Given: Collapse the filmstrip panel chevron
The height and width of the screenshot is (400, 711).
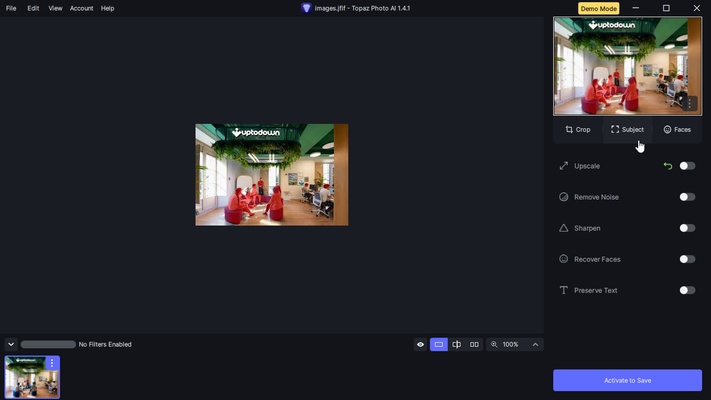Looking at the screenshot, I should (x=11, y=345).
